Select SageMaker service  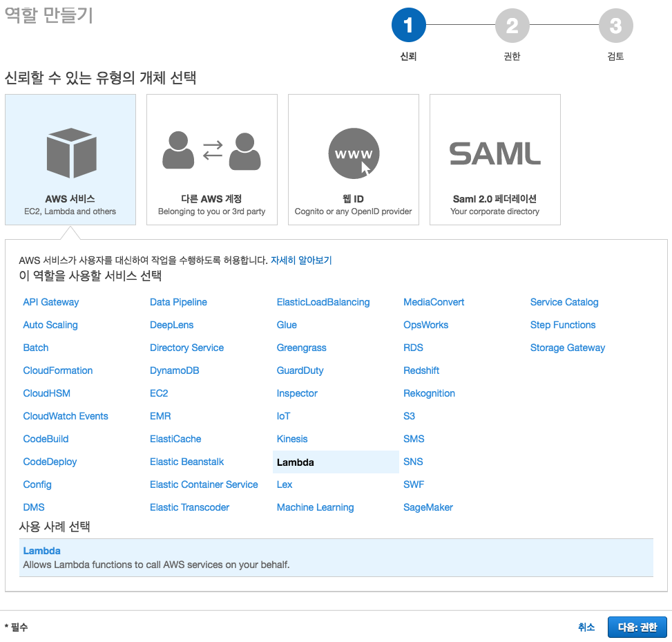[x=428, y=507]
